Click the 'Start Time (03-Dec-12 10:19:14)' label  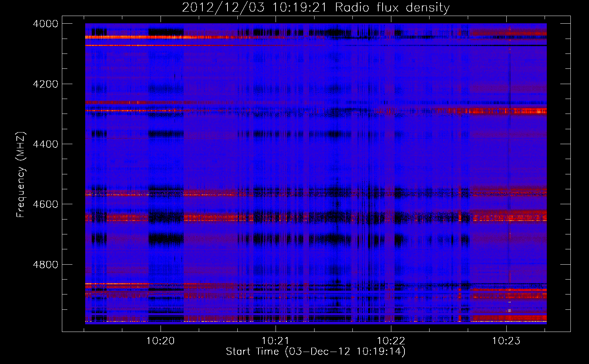tap(316, 352)
